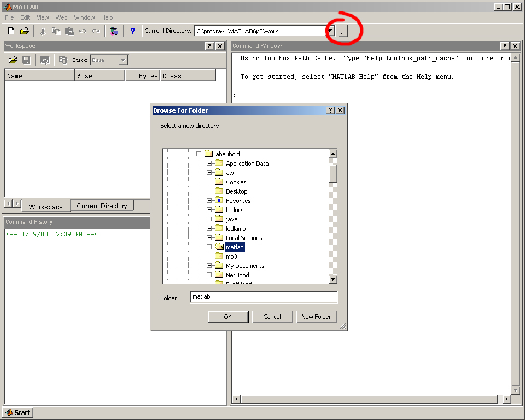The image size is (525, 420).
Task: Select the Cookies folder
Action: [x=236, y=182]
